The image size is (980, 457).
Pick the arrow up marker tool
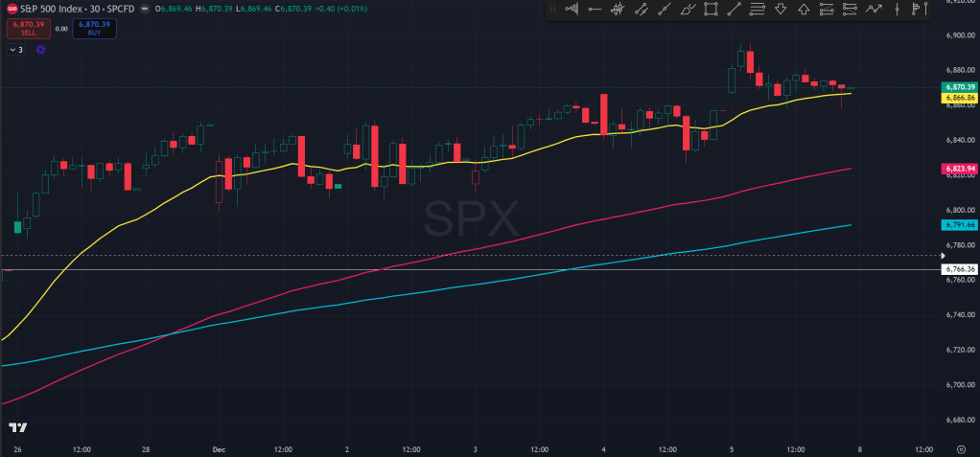click(x=804, y=10)
